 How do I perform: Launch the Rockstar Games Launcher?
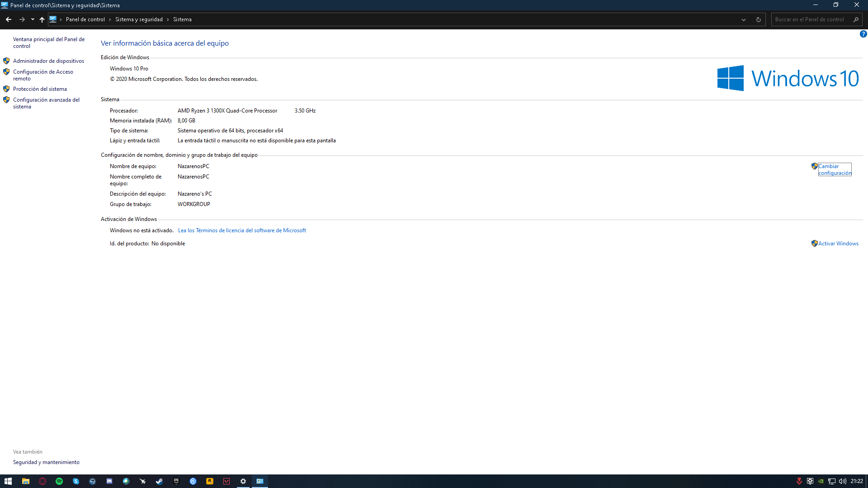[210, 481]
